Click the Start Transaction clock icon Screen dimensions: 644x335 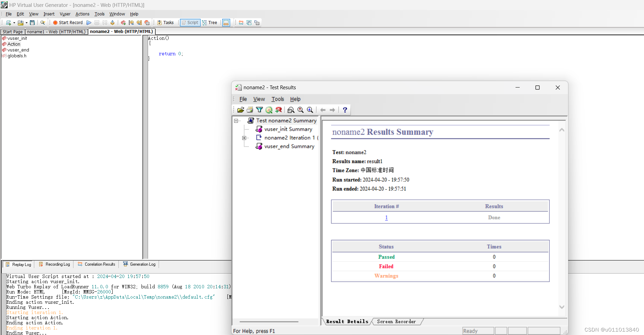point(131,23)
